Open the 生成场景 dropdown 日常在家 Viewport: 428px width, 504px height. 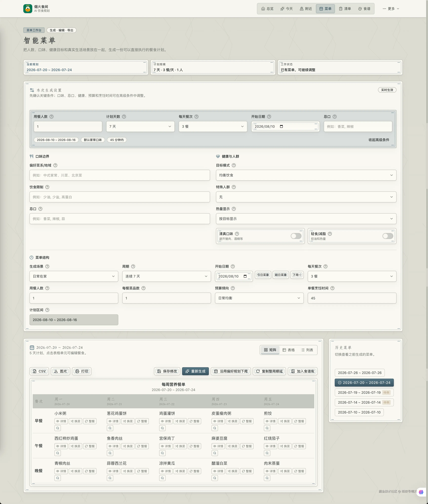(74, 276)
